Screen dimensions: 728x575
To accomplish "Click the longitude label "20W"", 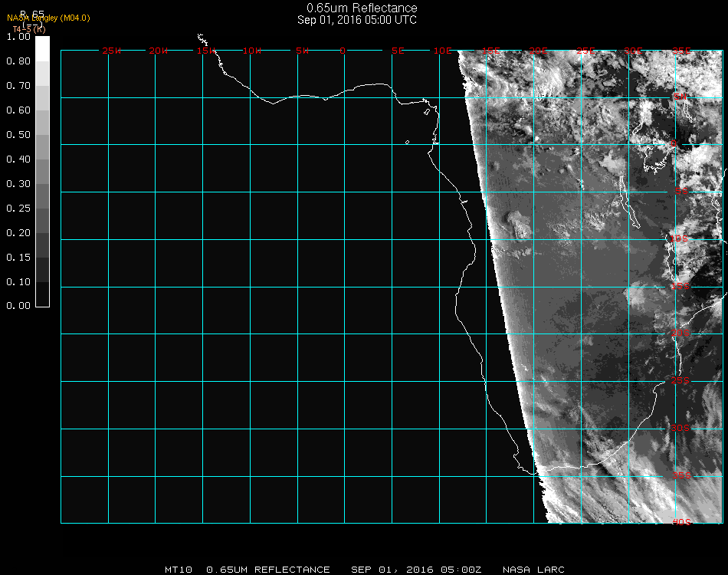I will pyautogui.click(x=159, y=51).
